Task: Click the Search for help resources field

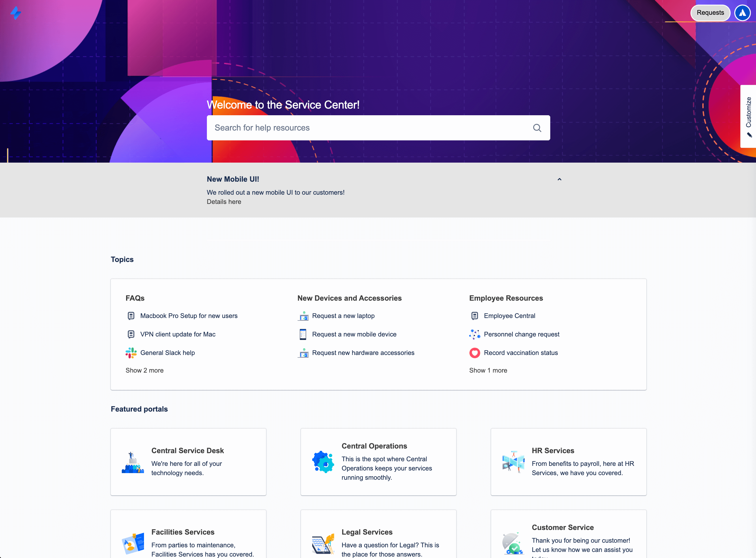Action: (x=378, y=127)
